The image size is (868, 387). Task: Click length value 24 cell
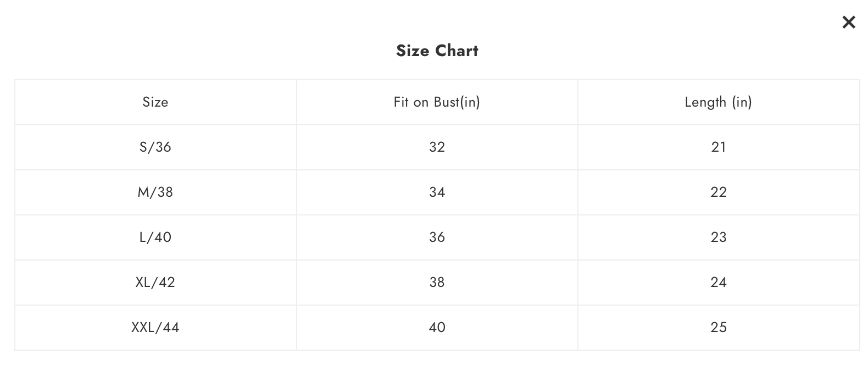tap(719, 283)
